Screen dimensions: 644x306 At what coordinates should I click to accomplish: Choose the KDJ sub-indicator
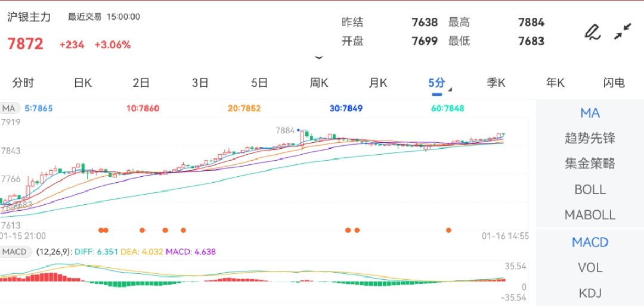click(590, 293)
